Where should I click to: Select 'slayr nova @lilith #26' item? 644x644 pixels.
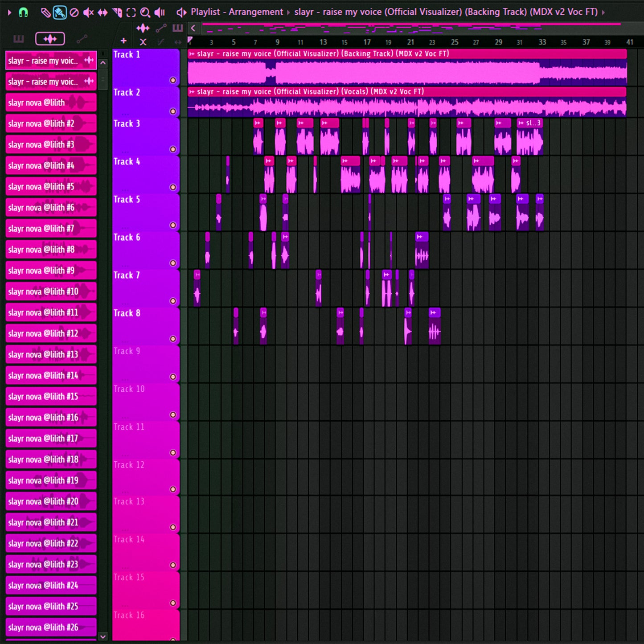[51, 627]
